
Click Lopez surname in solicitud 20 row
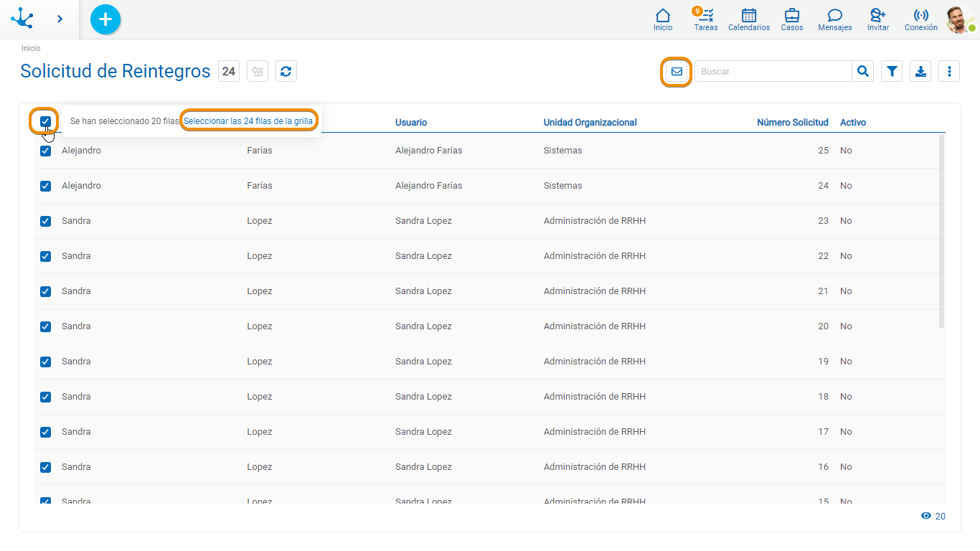click(260, 326)
